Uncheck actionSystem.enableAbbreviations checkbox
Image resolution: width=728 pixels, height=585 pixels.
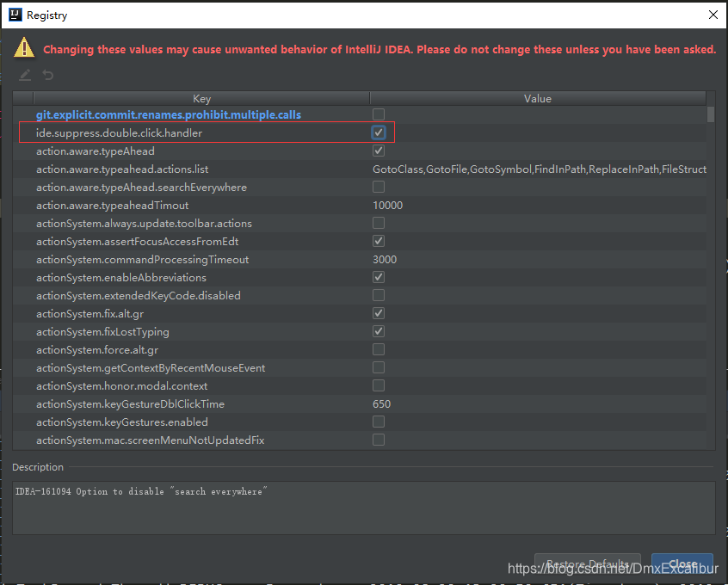(x=379, y=277)
